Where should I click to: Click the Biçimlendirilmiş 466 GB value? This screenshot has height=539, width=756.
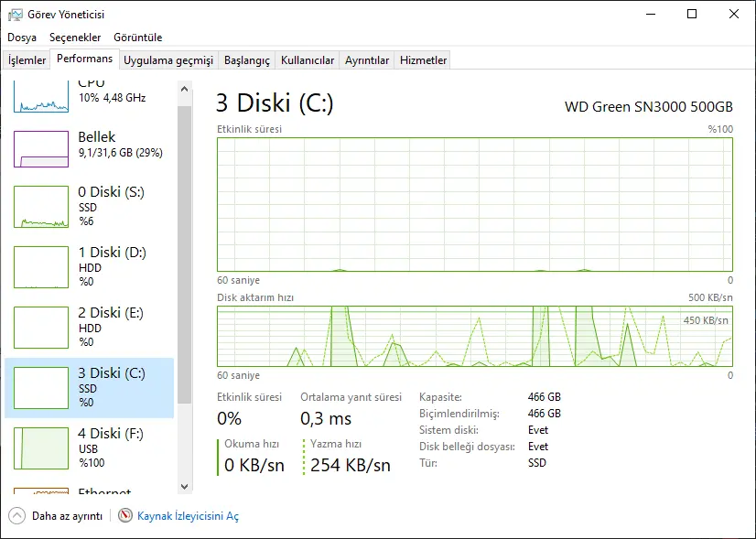point(545,413)
